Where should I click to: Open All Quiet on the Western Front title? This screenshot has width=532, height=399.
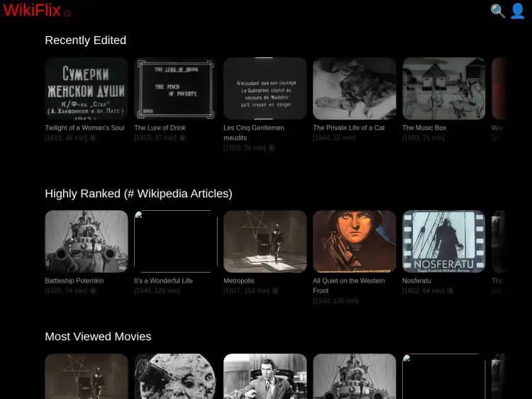(x=349, y=286)
